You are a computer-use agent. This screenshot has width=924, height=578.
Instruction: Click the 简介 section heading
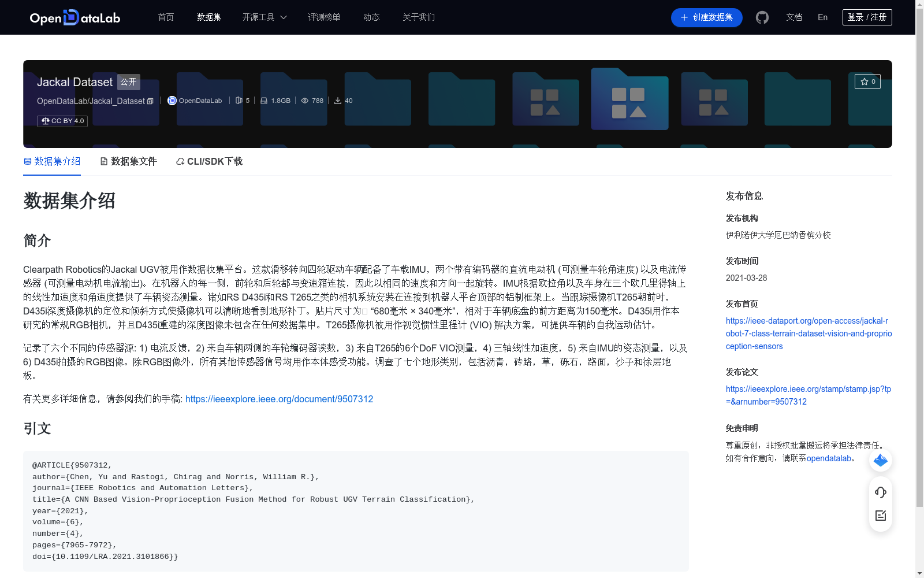pyautogui.click(x=37, y=240)
